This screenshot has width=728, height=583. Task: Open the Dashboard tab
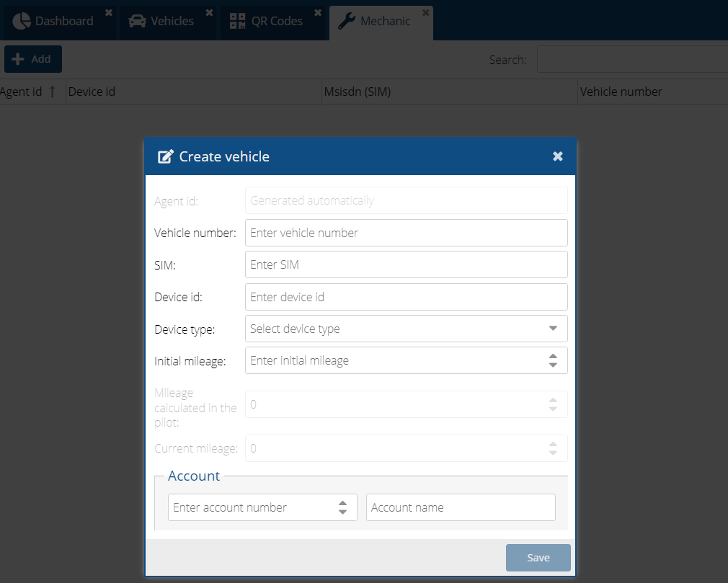point(55,21)
